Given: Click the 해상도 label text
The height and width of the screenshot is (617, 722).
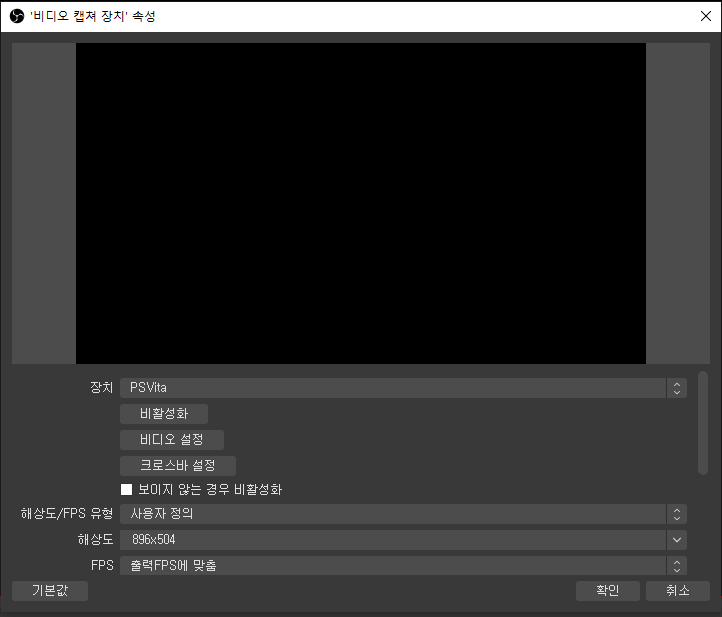Looking at the screenshot, I should 95,540.
